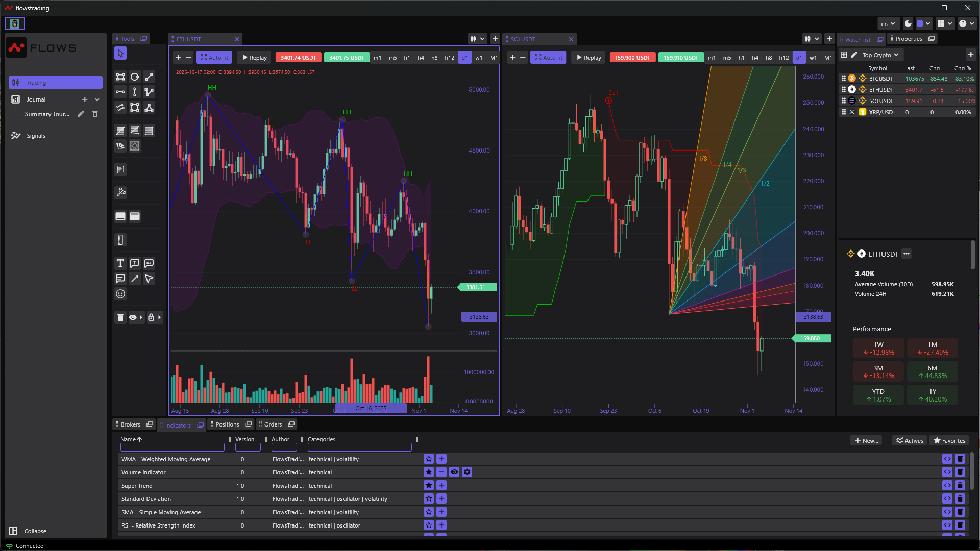Click the purple theme color swatch

(920, 23)
